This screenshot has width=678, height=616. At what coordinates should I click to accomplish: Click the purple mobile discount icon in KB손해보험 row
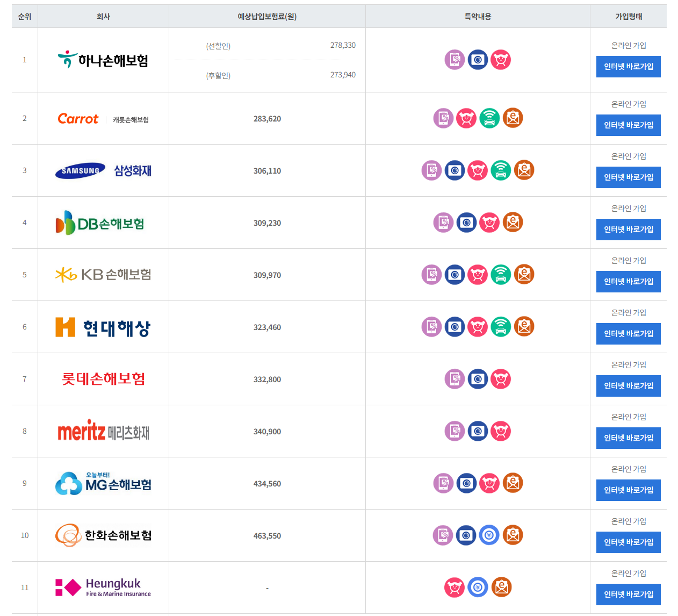(431, 275)
